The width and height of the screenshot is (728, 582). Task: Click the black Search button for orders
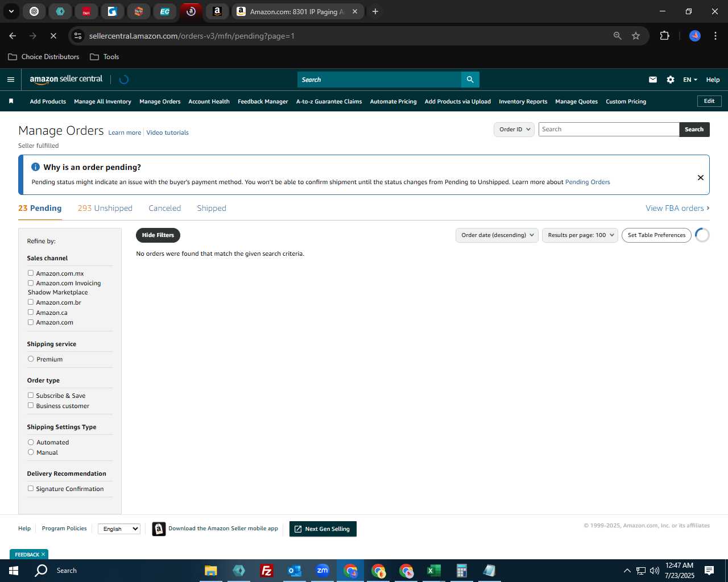click(x=694, y=130)
